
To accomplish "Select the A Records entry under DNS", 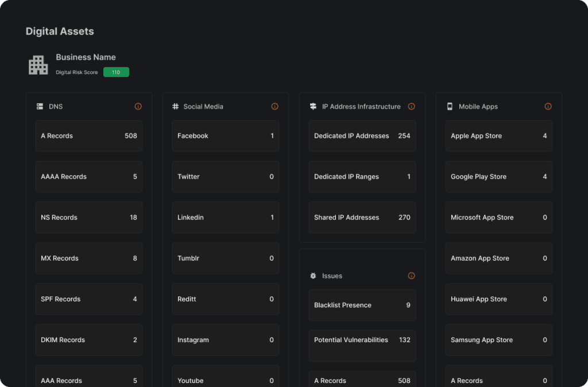I will click(x=89, y=136).
